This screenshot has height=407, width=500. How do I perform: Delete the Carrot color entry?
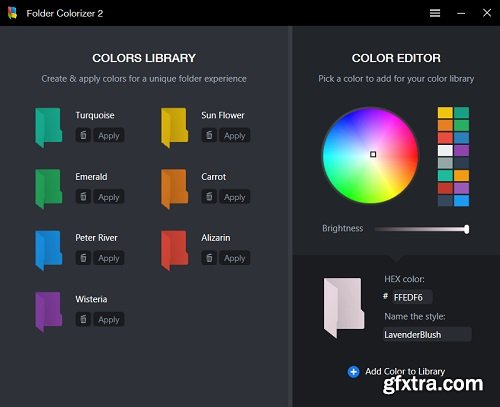209,197
